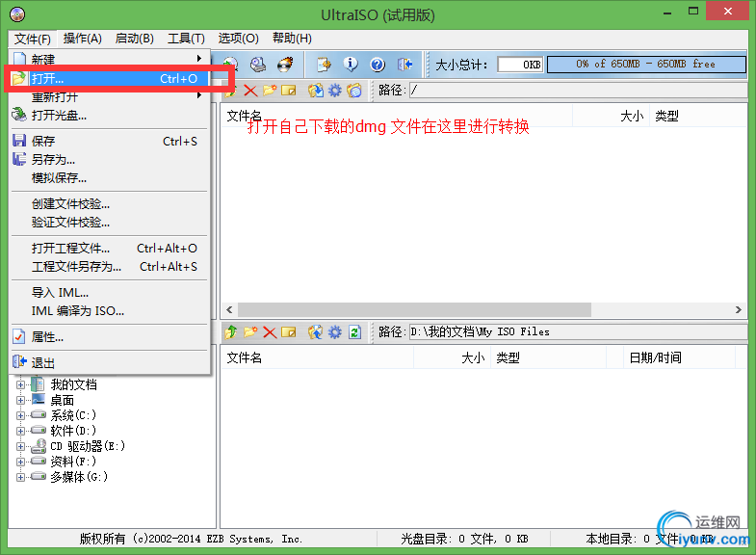Choose 工程文件另存为... menu item
Screen dimensions: 756x555
click(x=110, y=267)
